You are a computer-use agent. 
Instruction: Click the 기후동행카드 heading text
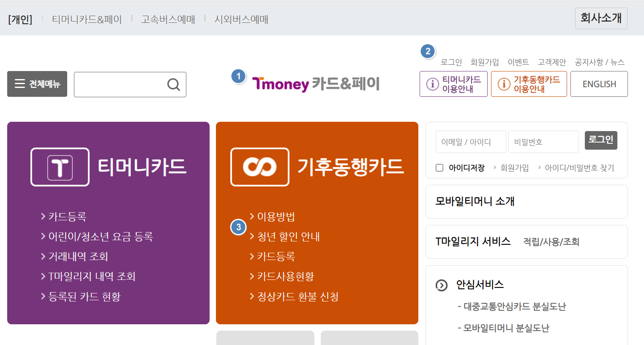350,167
